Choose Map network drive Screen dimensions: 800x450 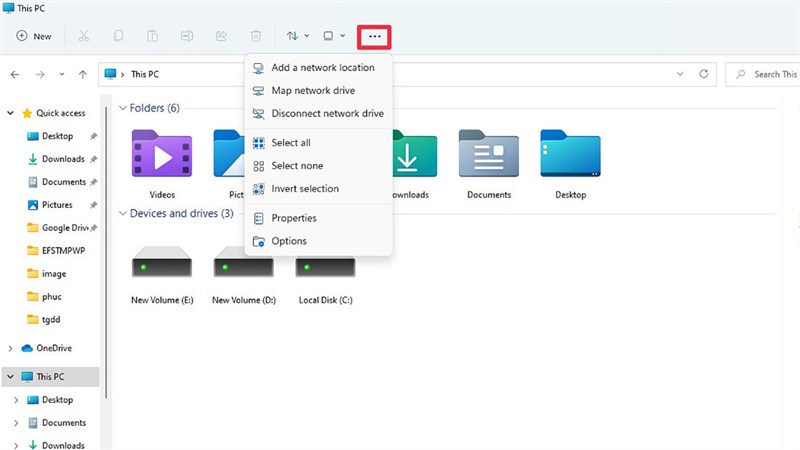[x=312, y=91]
